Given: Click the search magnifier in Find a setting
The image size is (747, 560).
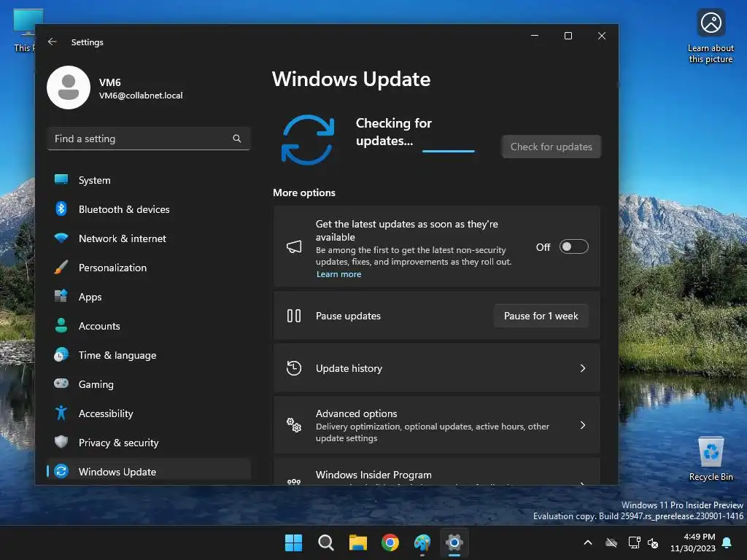Looking at the screenshot, I should (x=237, y=139).
